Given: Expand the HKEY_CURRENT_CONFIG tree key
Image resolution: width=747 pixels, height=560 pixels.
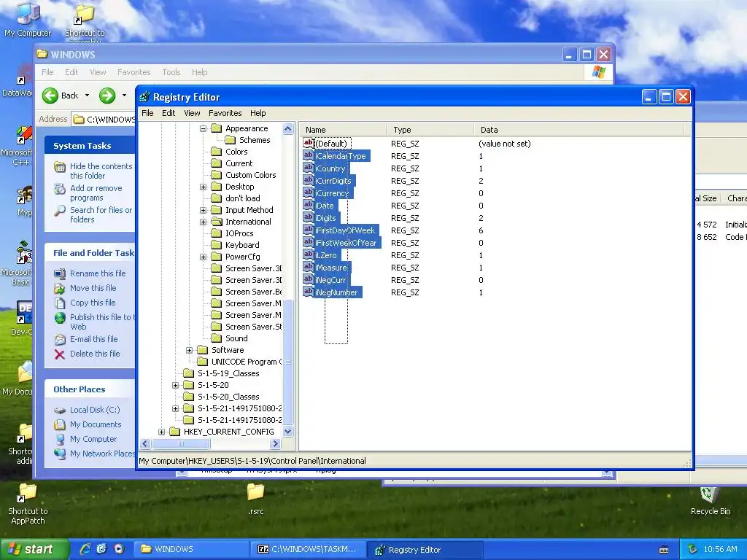Looking at the screenshot, I should point(161,432).
